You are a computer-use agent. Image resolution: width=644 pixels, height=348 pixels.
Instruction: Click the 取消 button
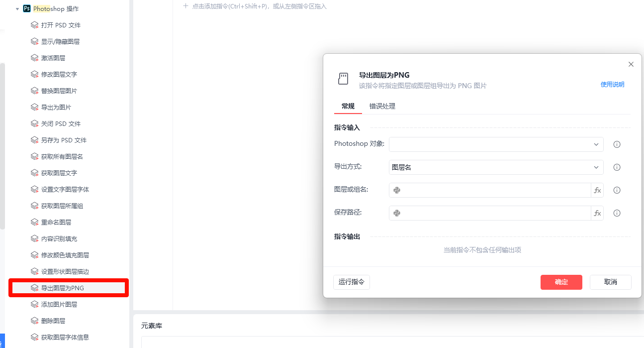610,282
